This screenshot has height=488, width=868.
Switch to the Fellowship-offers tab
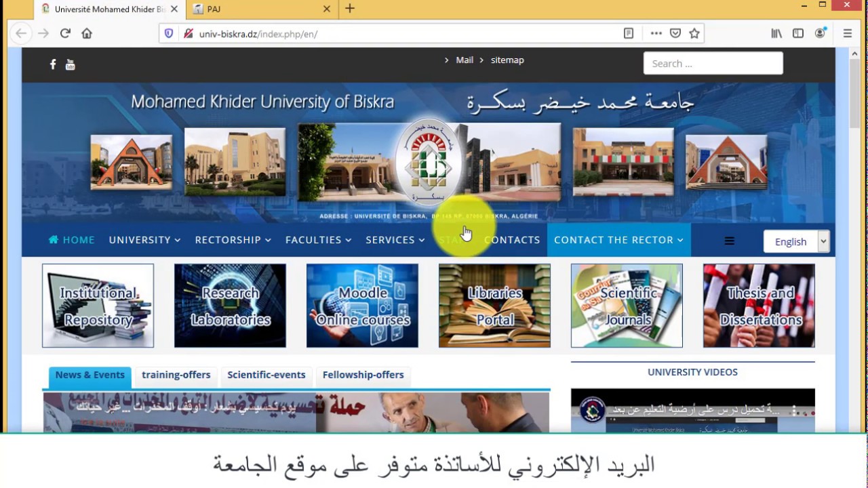tap(363, 375)
